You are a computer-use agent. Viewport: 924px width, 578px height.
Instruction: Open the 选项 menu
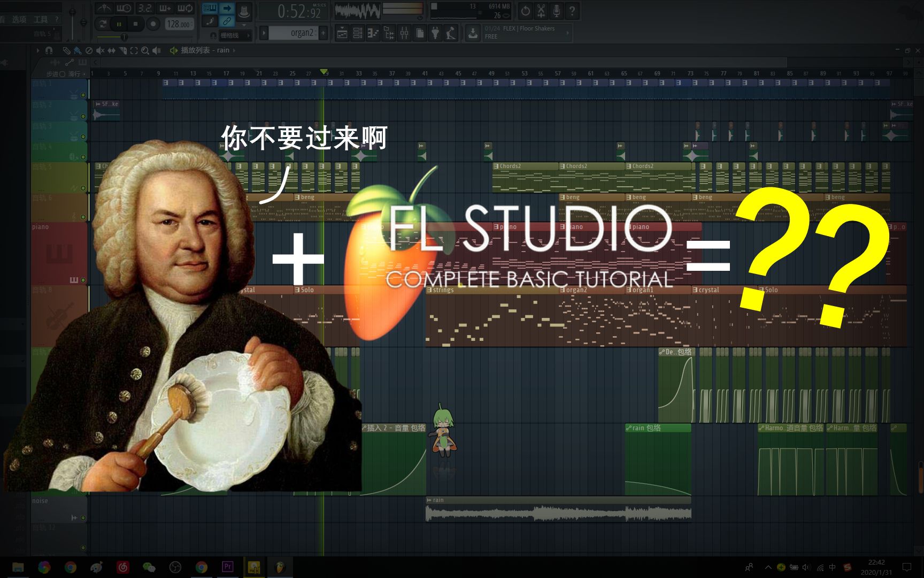pos(19,19)
